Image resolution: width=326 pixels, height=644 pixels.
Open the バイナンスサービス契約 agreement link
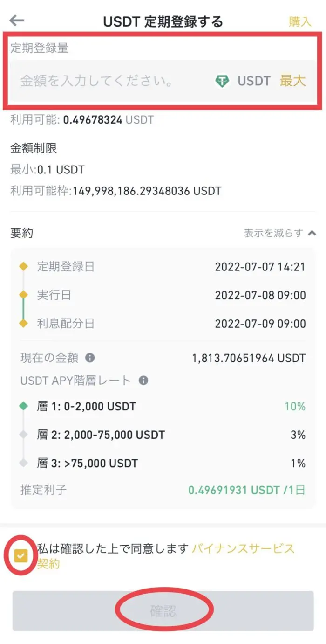coord(244,550)
